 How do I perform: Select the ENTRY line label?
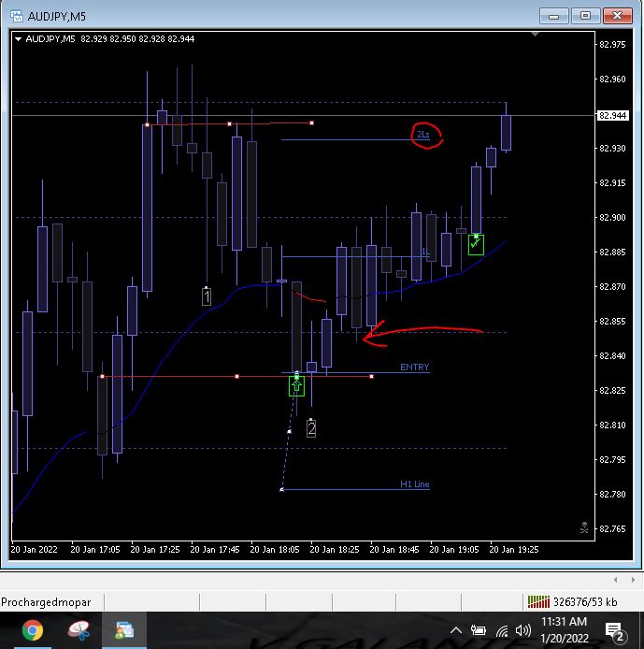click(x=414, y=368)
